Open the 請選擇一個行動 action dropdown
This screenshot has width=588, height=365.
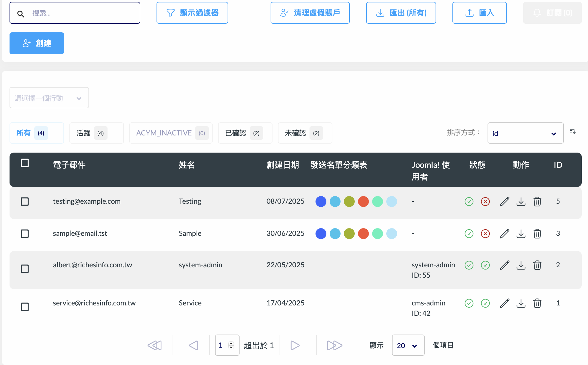[x=49, y=98]
